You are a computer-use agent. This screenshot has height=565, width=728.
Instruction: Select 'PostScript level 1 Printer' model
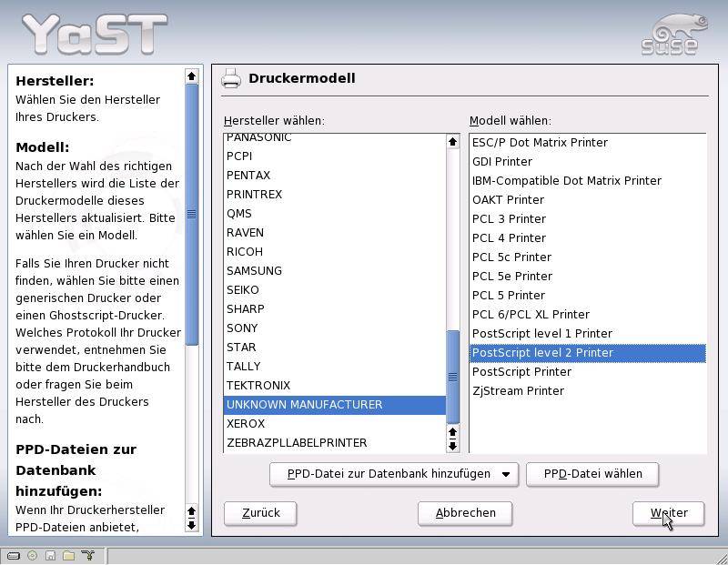tap(587, 333)
